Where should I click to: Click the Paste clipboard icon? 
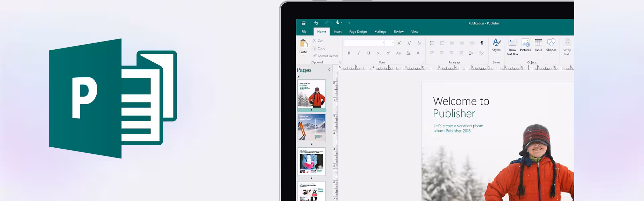coord(304,44)
